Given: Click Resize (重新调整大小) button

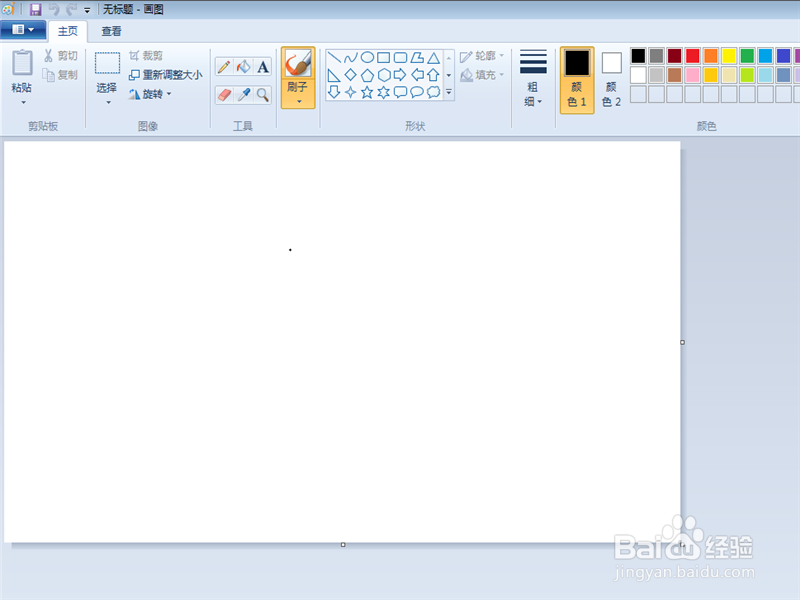Looking at the screenshot, I should point(165,75).
